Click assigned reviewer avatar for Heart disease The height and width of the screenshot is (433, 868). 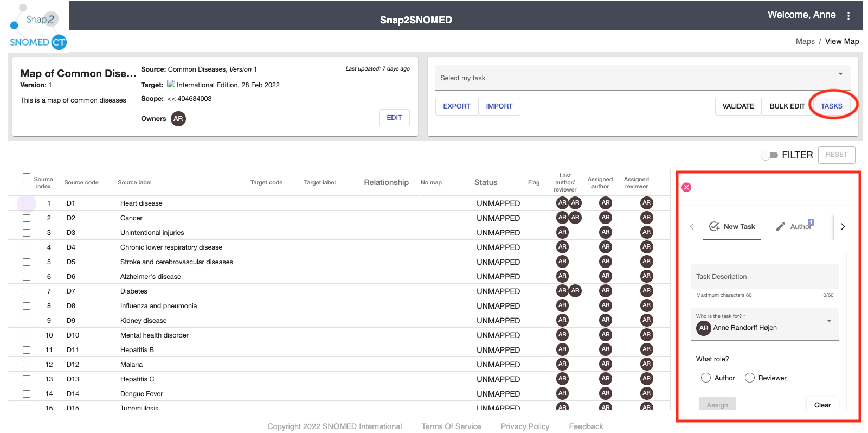point(646,203)
